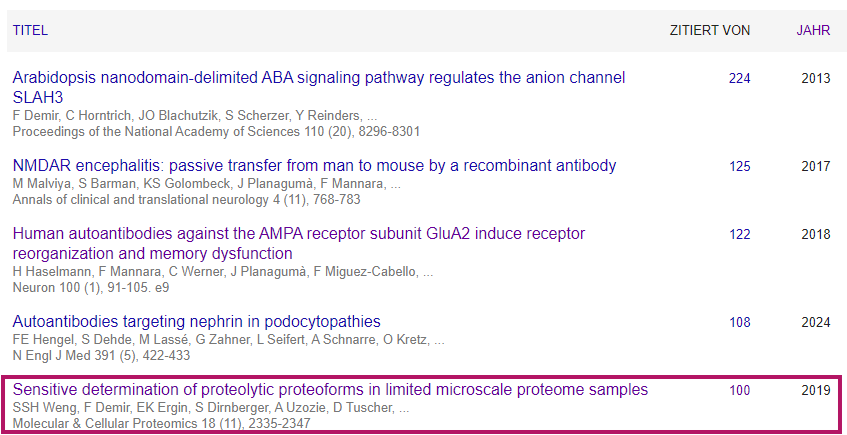
Task: Open the Sensitive determination of proteolytic proteoforms paper
Action: [330, 390]
